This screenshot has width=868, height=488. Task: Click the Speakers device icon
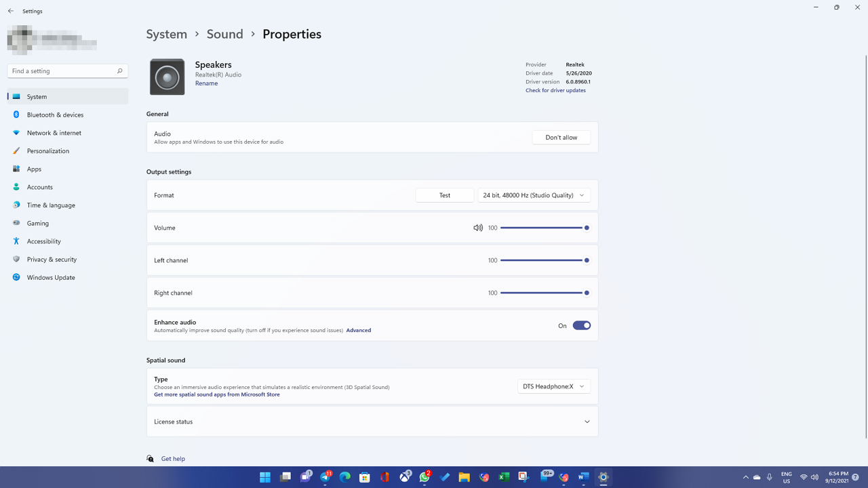pyautogui.click(x=167, y=77)
